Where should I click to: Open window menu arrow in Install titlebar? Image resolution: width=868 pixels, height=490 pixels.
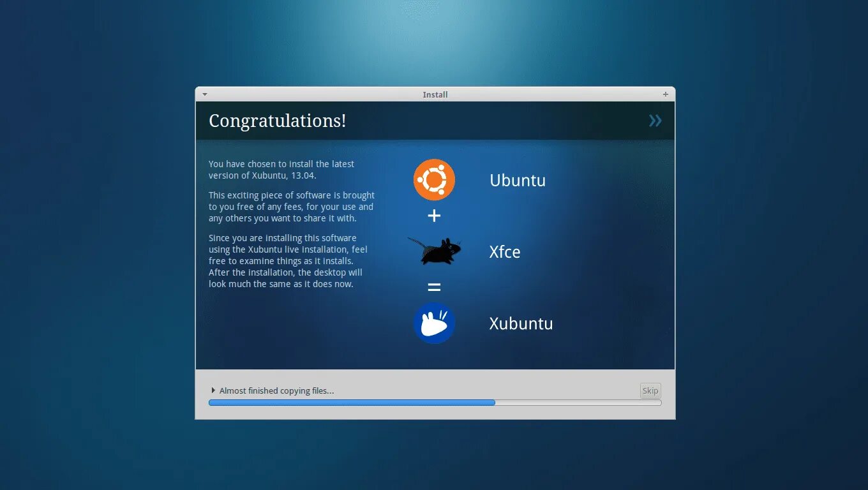[205, 94]
